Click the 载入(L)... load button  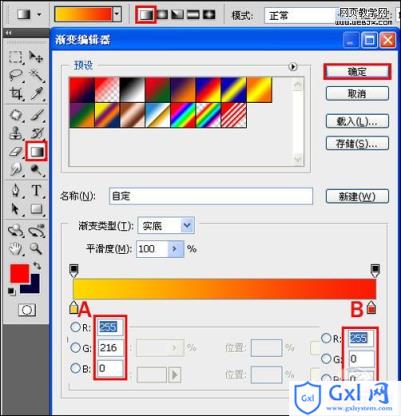click(x=357, y=121)
